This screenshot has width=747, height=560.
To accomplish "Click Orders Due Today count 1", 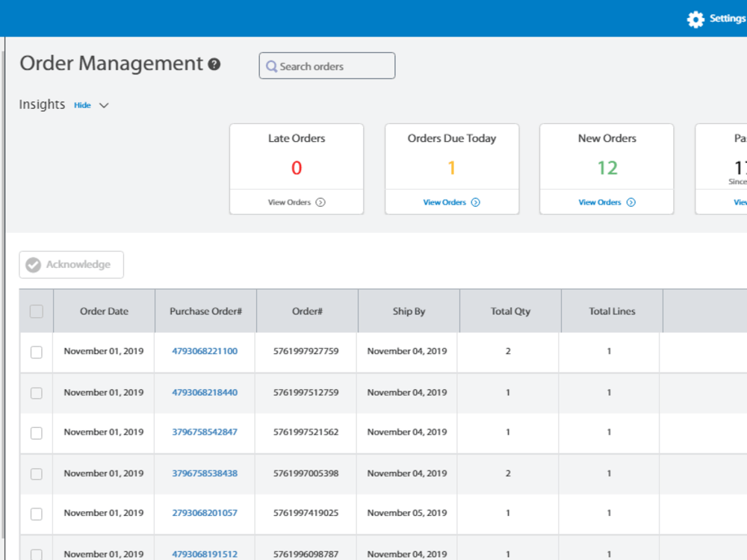I will coord(452,167).
